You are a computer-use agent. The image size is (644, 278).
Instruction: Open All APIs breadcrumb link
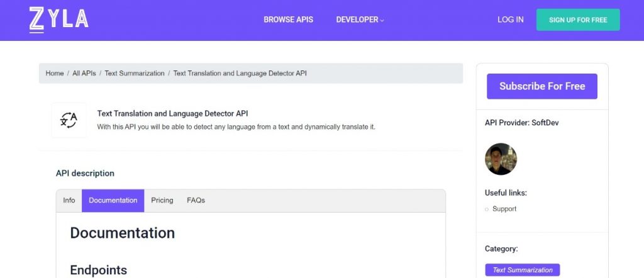point(84,73)
